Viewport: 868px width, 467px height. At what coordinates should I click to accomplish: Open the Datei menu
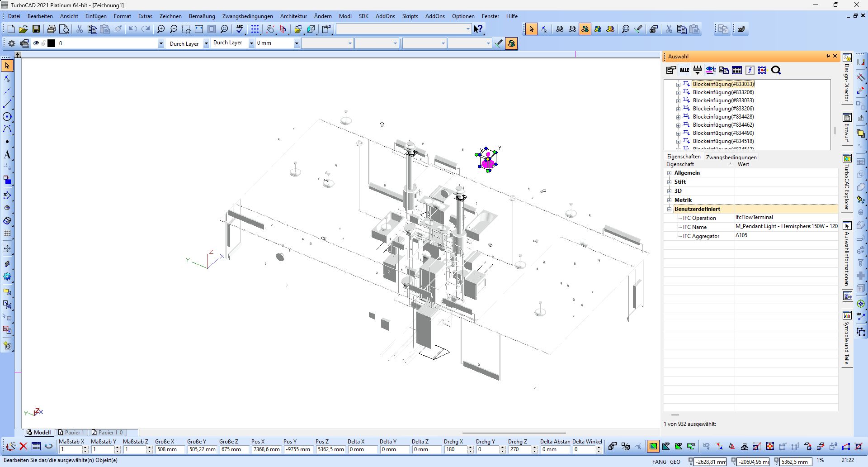click(14, 16)
